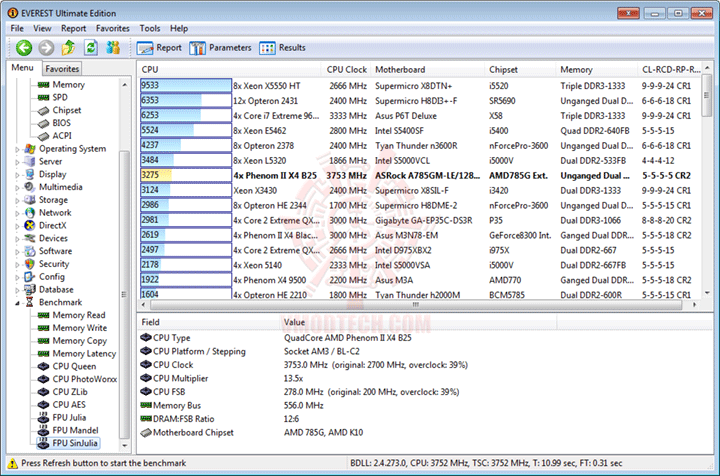
Task: Click the Software node icon
Action: [30, 251]
